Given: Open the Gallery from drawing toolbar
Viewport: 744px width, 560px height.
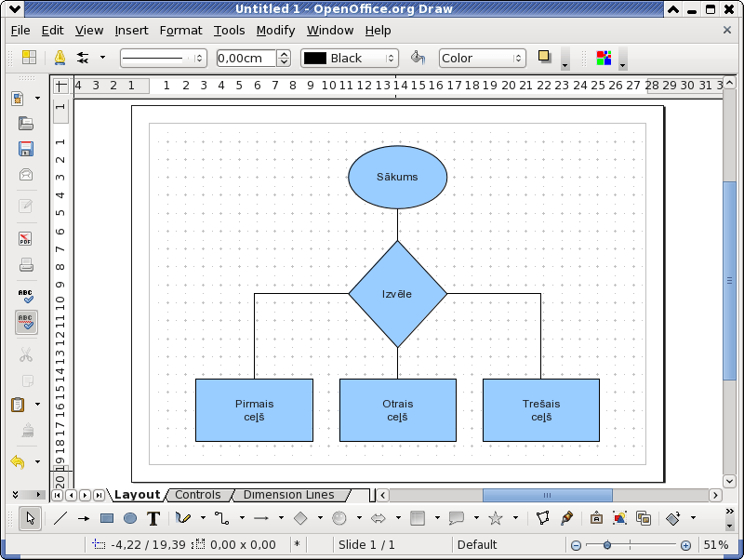Looking at the screenshot, I should 644,518.
